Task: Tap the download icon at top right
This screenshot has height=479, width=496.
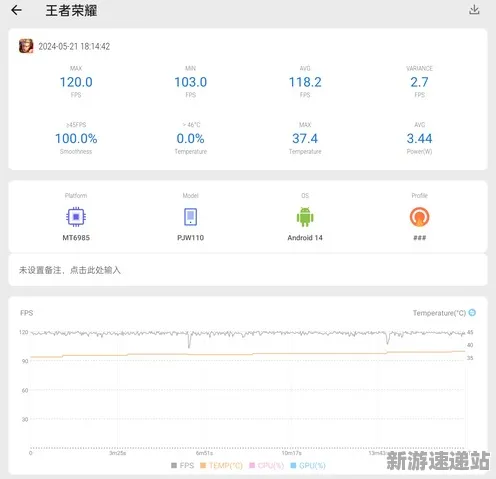Action: point(474,10)
